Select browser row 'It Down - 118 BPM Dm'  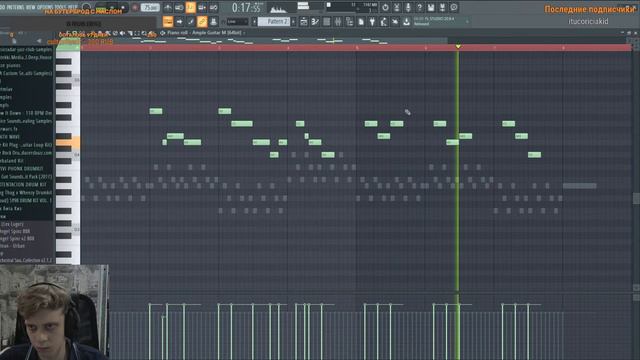(26, 113)
